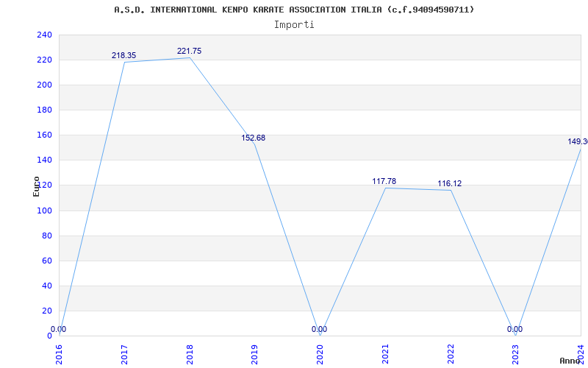Viewport: 588px width, 368px height.
Task: Click the Anno axis label
Action: coord(570,361)
